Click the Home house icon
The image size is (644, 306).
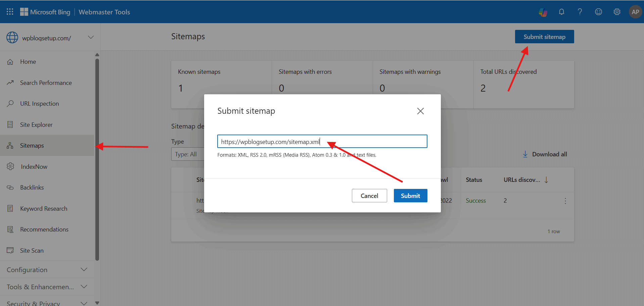10,62
